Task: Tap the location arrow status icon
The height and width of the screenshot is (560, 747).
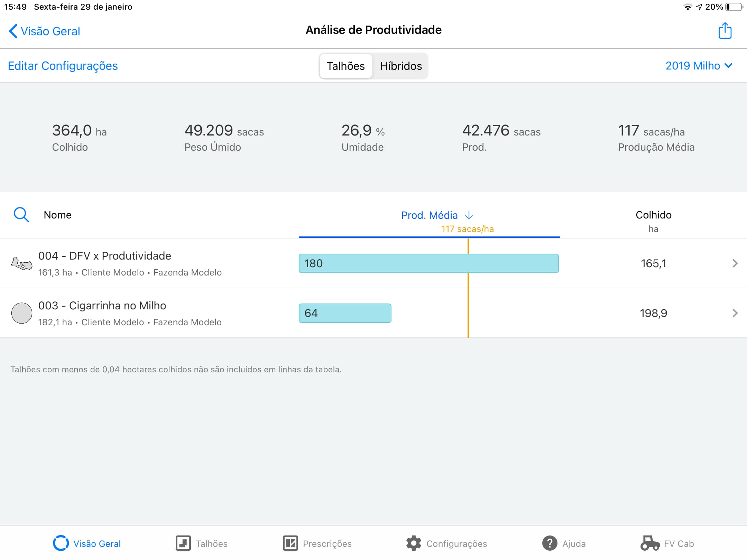Action: point(699,7)
